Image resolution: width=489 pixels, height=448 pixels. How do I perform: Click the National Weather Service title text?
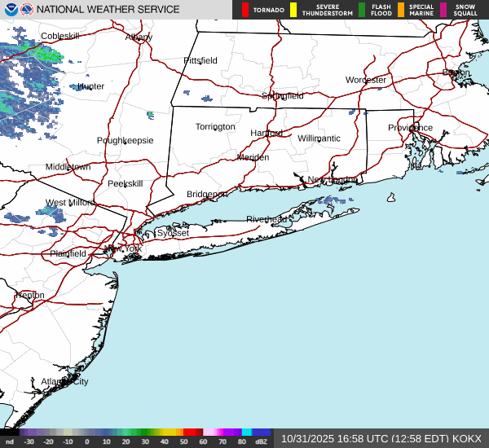108,10
